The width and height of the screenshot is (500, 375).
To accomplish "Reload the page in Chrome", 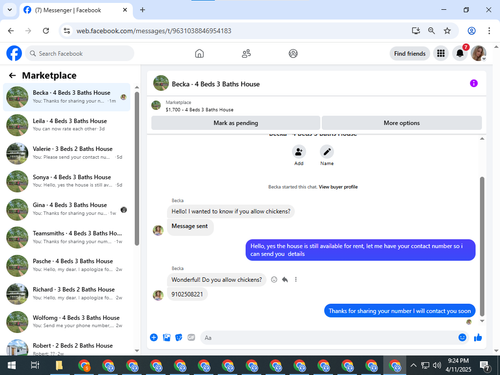I will pos(46,31).
